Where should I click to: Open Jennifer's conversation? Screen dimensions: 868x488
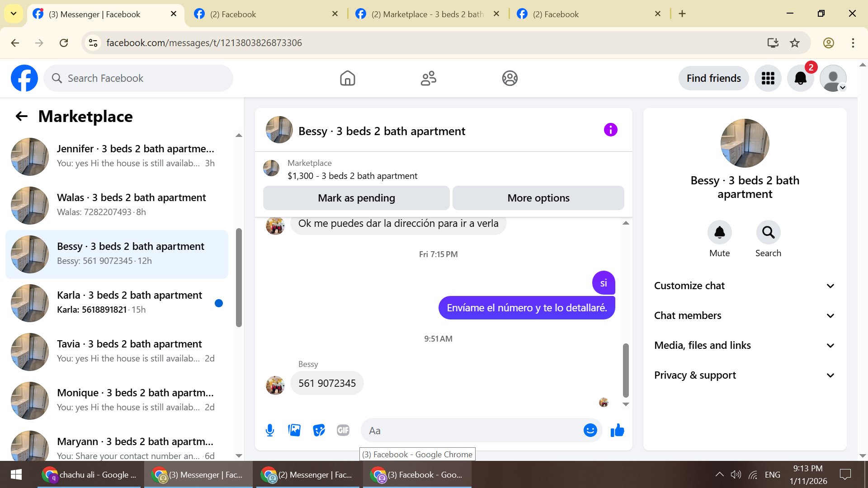(x=117, y=156)
